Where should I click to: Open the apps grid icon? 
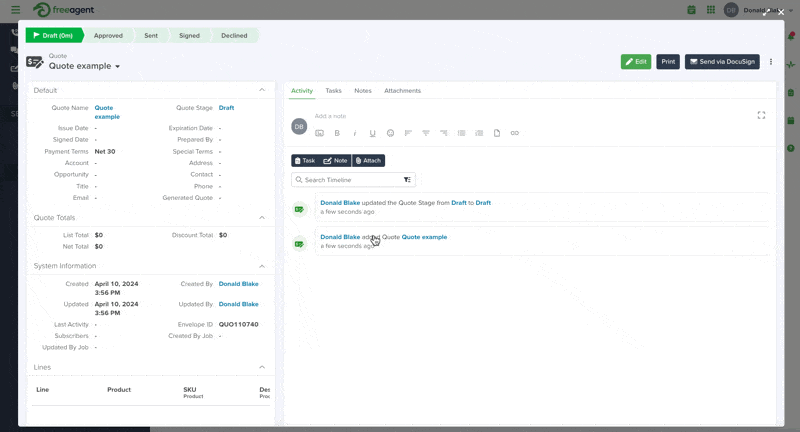pyautogui.click(x=711, y=10)
